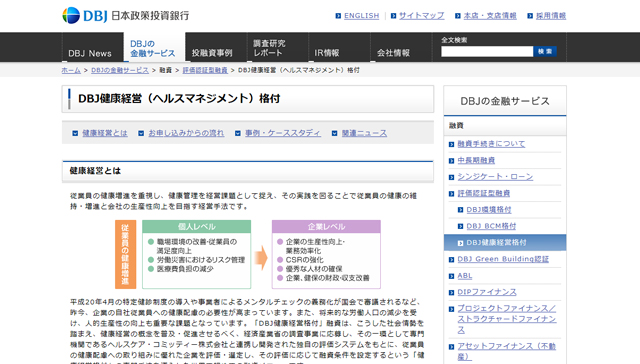Screen dimensions: 640x364
Task: Jump to 事例・ケーススタディ anchor link
Action: [x=283, y=133]
